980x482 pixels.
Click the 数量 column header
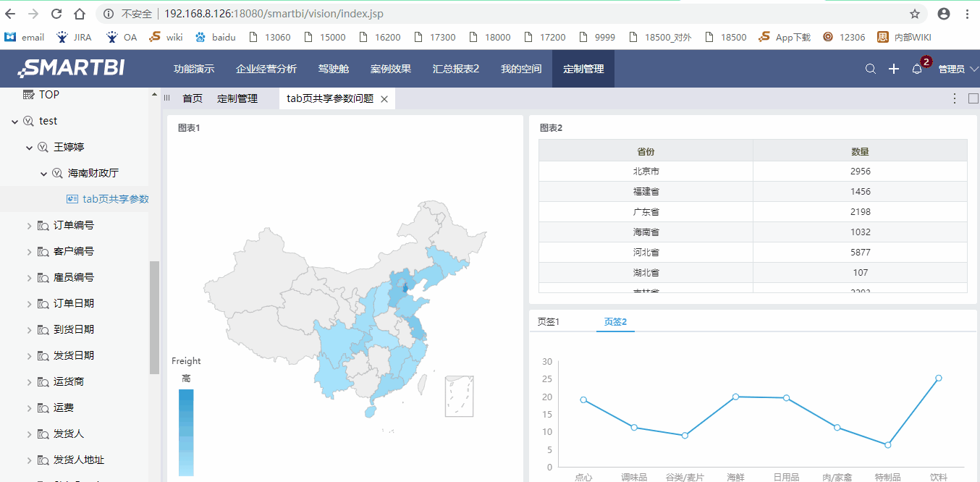click(861, 151)
